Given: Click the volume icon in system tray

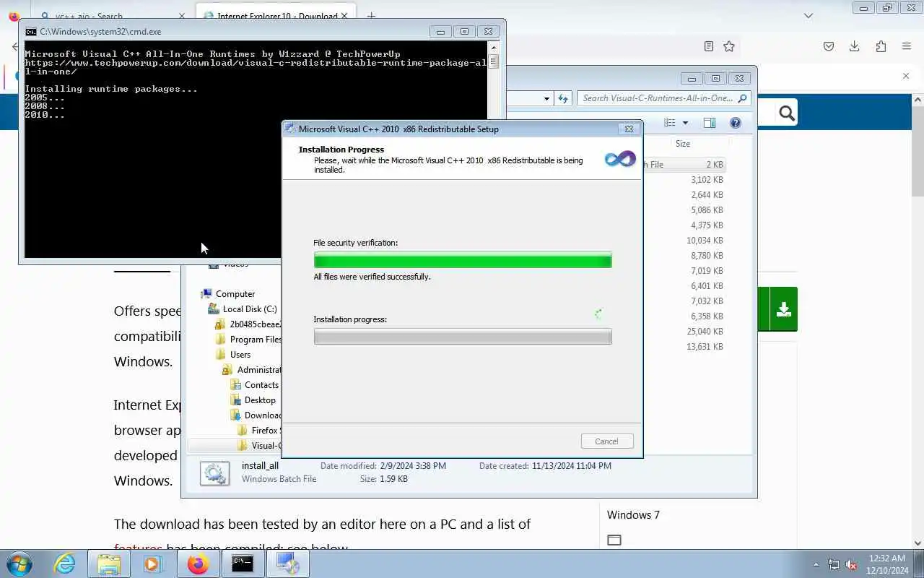Looking at the screenshot, I should (x=852, y=564).
